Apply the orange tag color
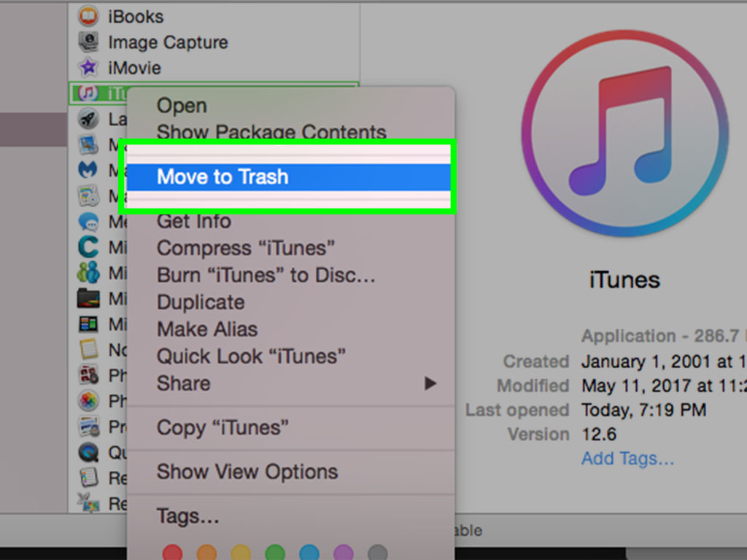The image size is (747, 560). coord(206,553)
